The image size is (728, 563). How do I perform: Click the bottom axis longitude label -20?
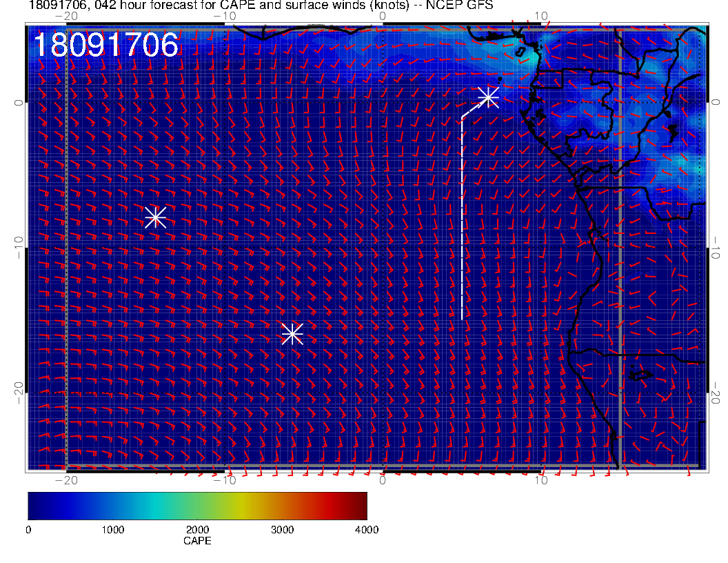point(66,480)
